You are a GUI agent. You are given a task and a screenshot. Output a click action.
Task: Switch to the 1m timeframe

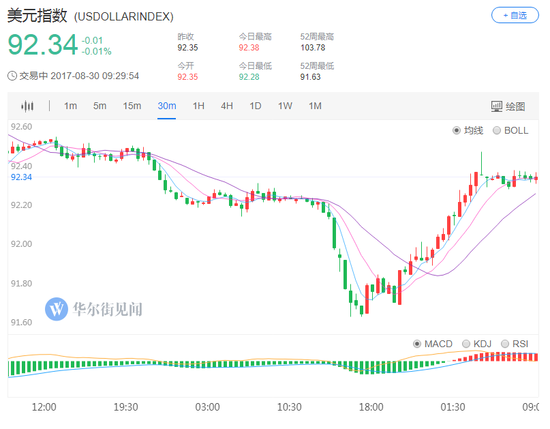coord(71,106)
